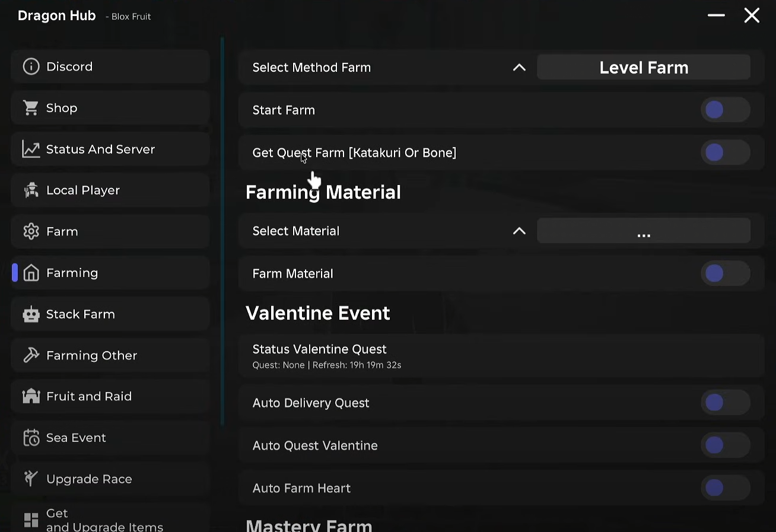Image resolution: width=776 pixels, height=532 pixels.
Task: Toggle Get Quest Farm Katakuri Or Bone
Action: tap(725, 152)
